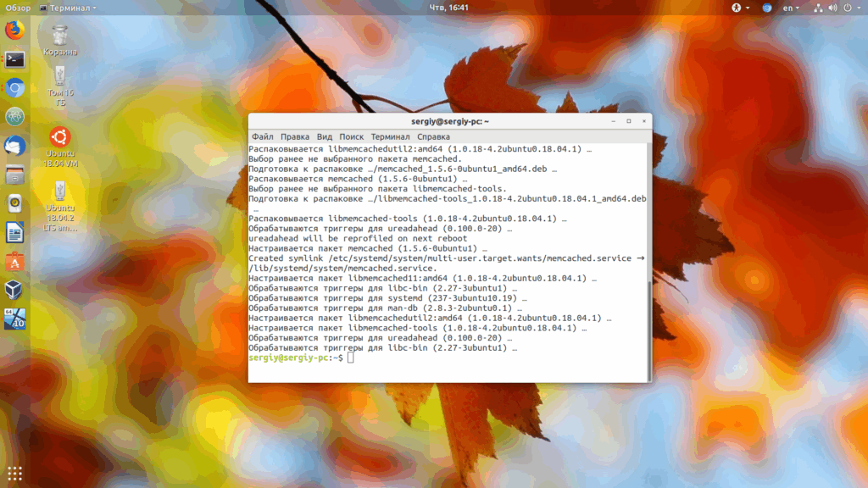Open the clock calendar Чтв, 16:41

pos(448,8)
